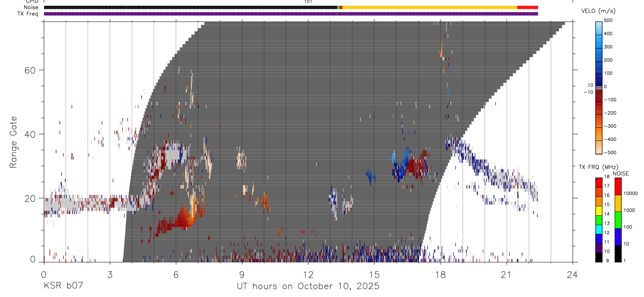
Task: Click the black segment of the top Noise bar
Action: click(x=191, y=7)
